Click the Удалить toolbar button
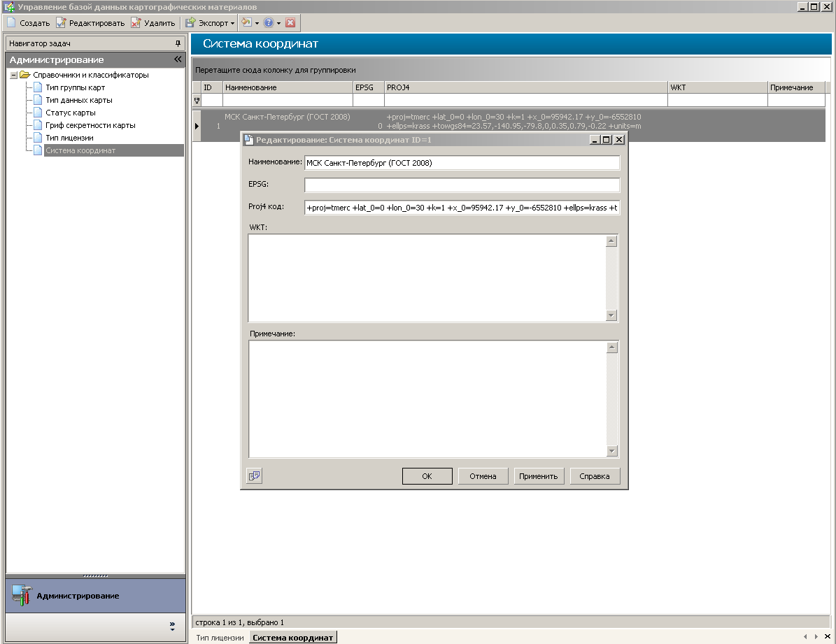The height and width of the screenshot is (644, 836). 153,23
